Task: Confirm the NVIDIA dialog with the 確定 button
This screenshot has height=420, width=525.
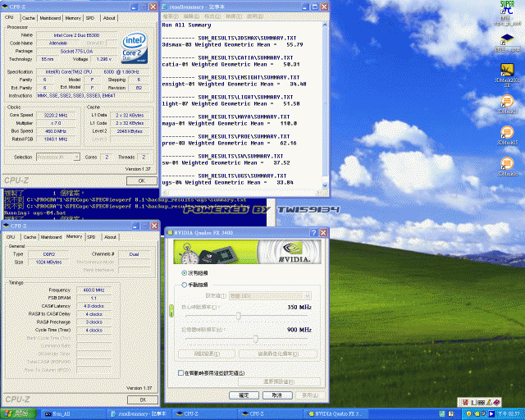Action: [244, 395]
